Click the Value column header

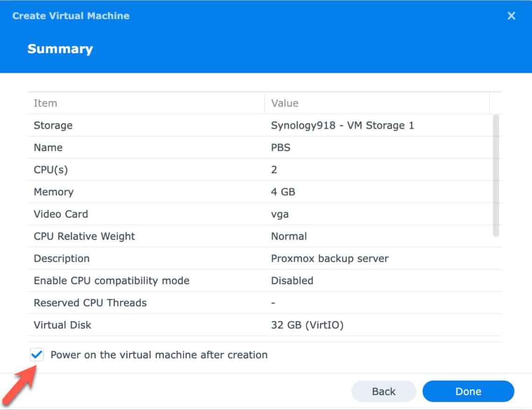click(284, 103)
